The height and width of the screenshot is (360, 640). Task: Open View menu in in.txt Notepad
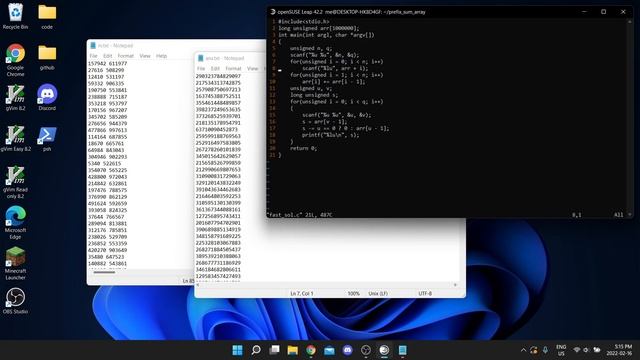coord(145,56)
